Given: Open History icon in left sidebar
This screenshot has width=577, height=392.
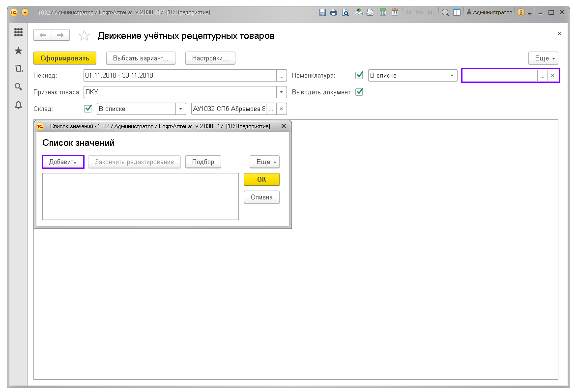Looking at the screenshot, I should coord(19,69).
